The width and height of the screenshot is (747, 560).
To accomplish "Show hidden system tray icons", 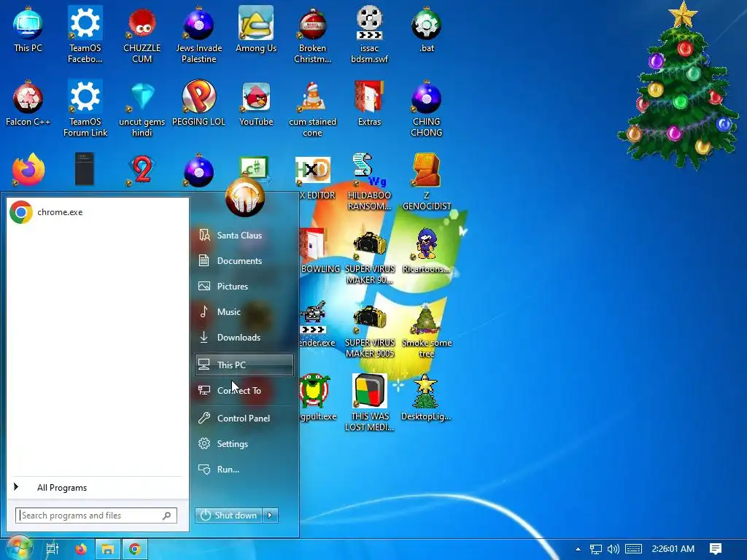I will click(578, 549).
